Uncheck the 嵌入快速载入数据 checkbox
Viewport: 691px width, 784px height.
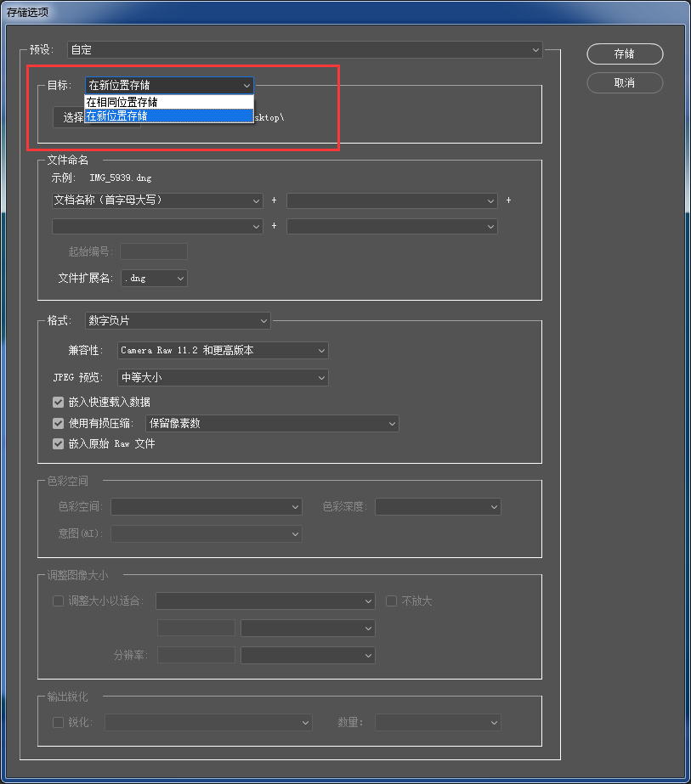coord(58,402)
